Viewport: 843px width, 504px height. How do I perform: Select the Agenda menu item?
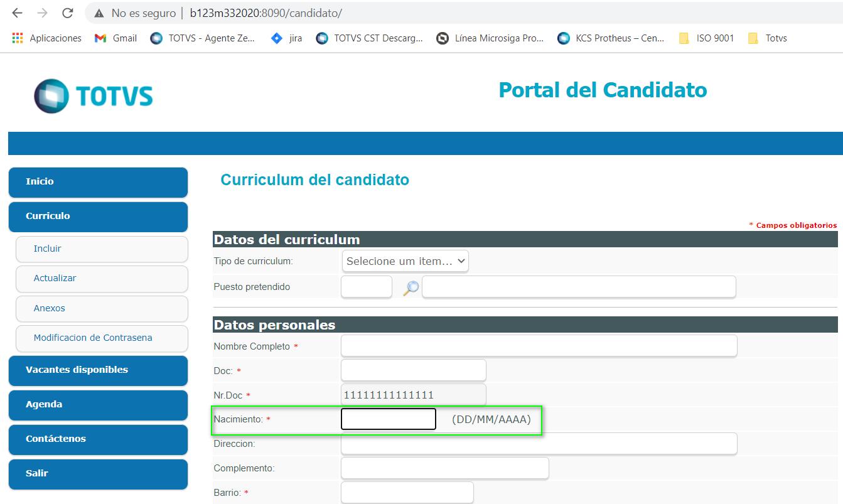tap(98, 405)
